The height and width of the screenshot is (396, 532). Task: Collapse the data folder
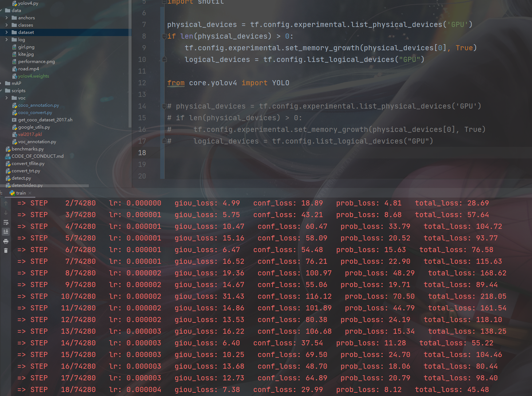[x=1, y=10]
